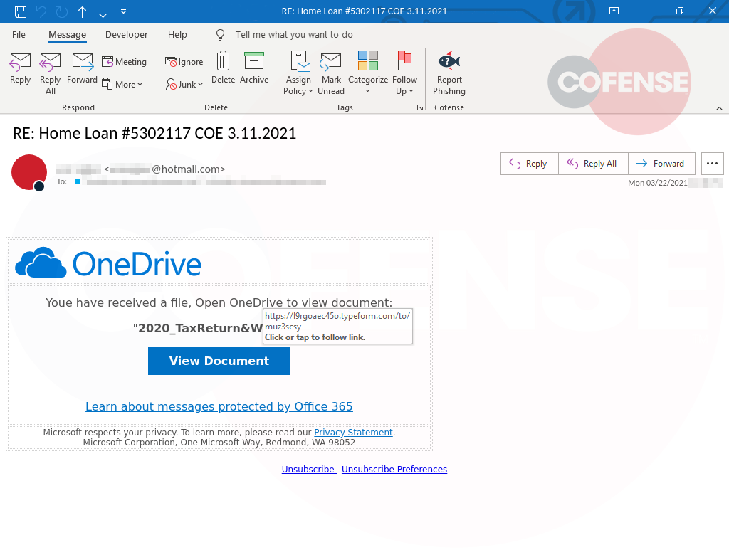Ignore this conversation
Viewport: 729px width, 560px height.
184,62
